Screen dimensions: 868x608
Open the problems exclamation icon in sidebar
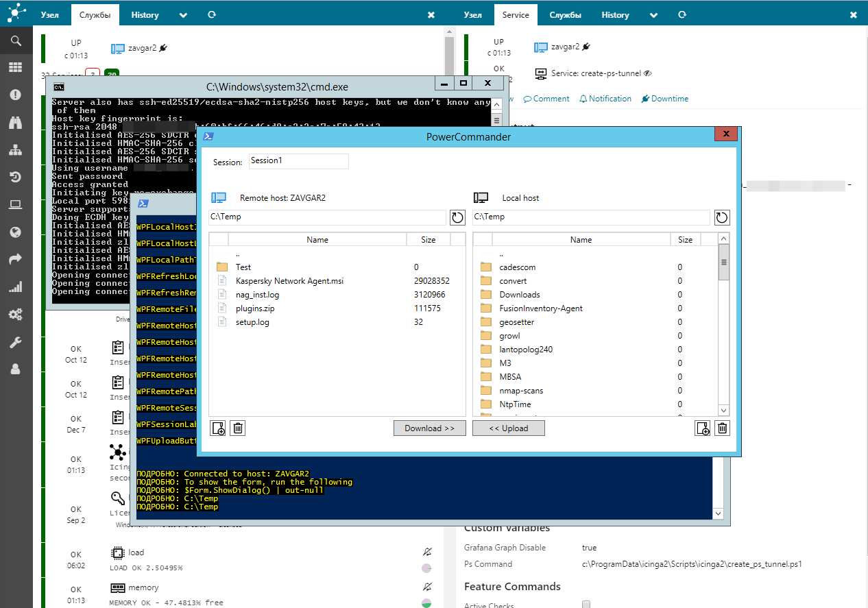click(15, 95)
